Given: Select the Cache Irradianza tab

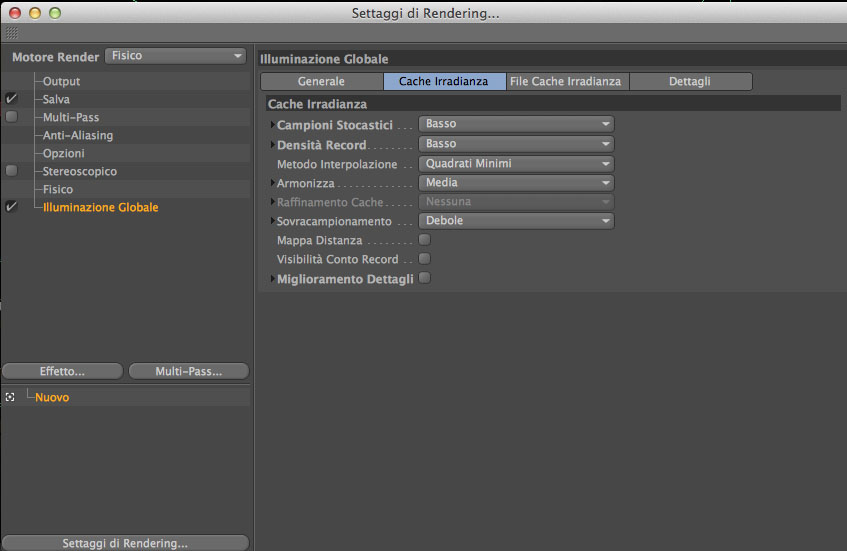Looking at the screenshot, I should pyautogui.click(x=444, y=82).
